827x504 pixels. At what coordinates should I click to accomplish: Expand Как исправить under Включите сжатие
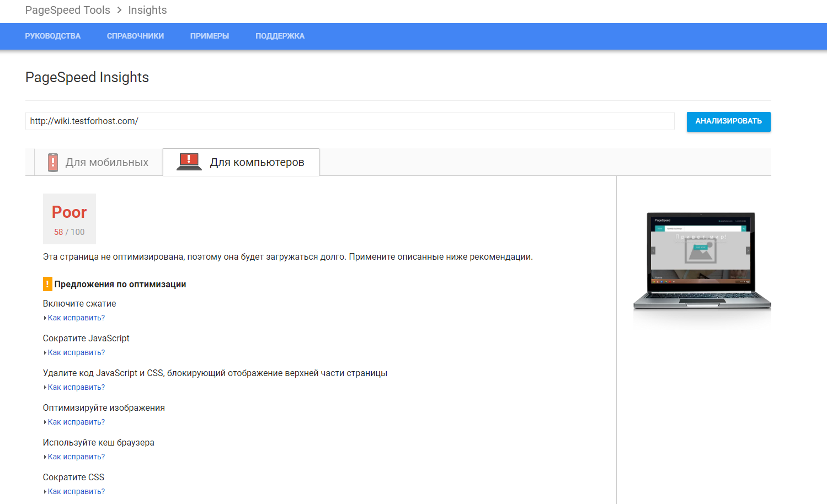point(76,318)
